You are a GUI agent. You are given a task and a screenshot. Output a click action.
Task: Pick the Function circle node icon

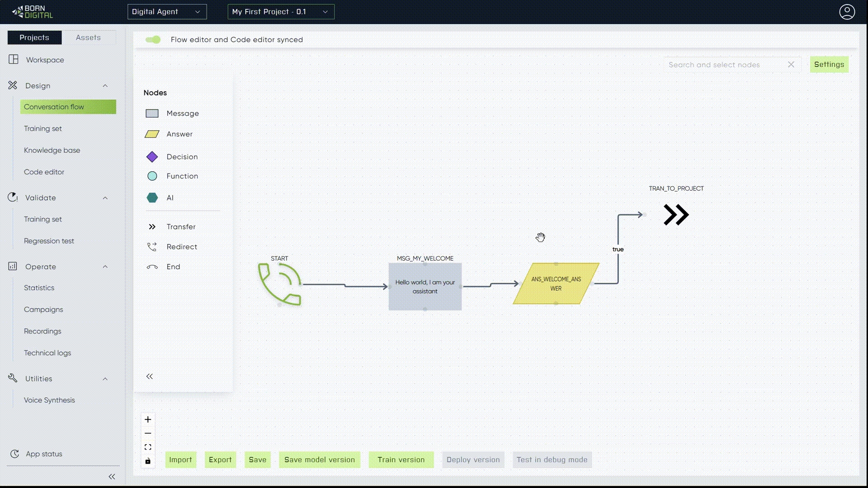coord(152,176)
